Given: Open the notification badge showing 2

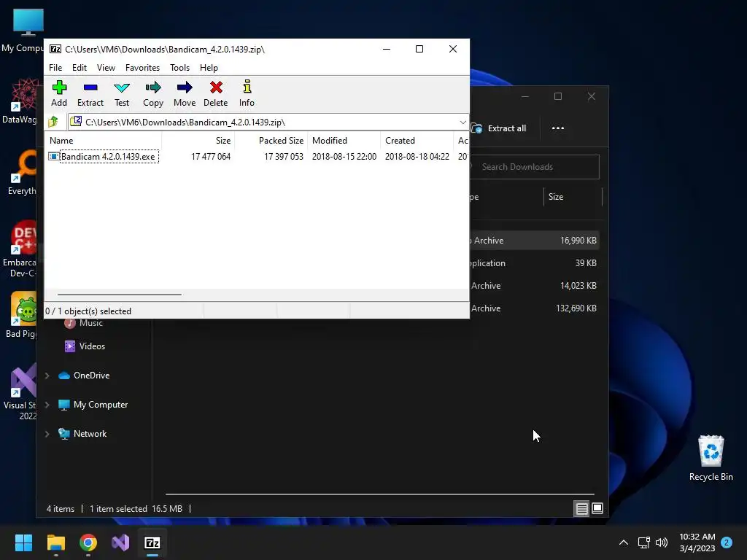Looking at the screenshot, I should point(727,542).
